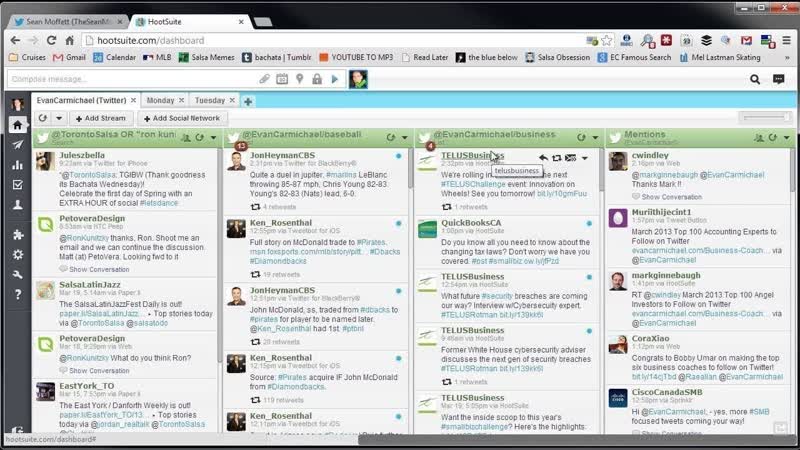Open the @EvanCarmichael/baseball stream options dropdown
Image resolution: width=800 pixels, height=450 pixels.
point(404,137)
